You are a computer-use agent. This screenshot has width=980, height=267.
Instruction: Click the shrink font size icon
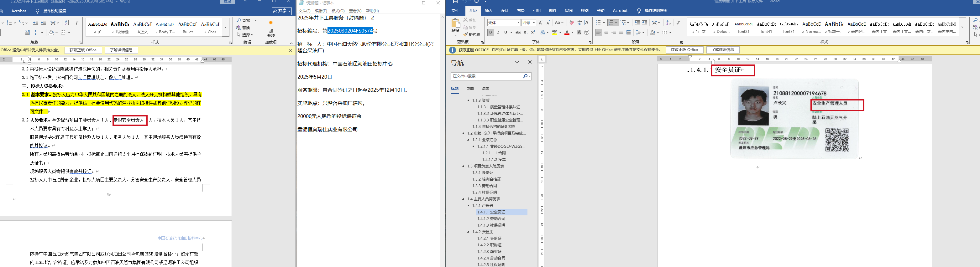click(x=548, y=23)
